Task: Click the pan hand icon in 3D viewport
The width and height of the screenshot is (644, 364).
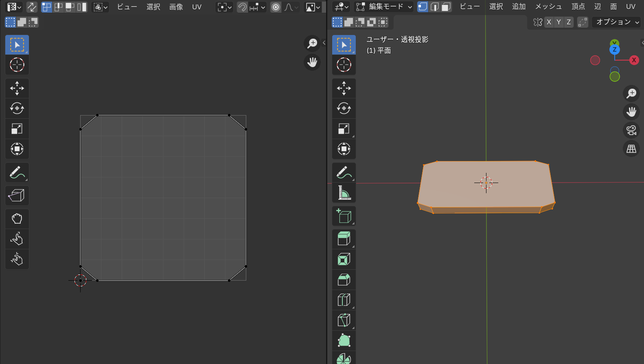Action: (631, 112)
